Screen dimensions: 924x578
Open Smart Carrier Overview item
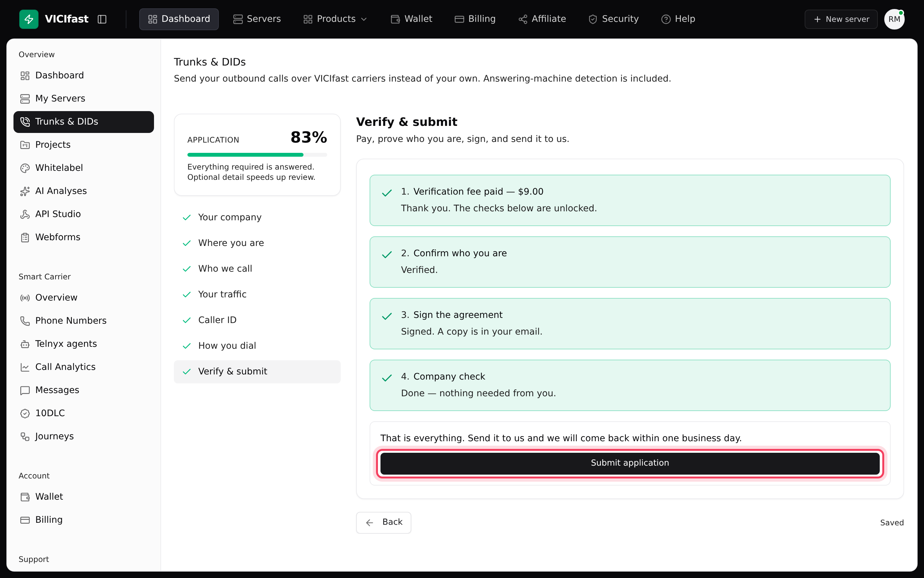tap(84, 298)
